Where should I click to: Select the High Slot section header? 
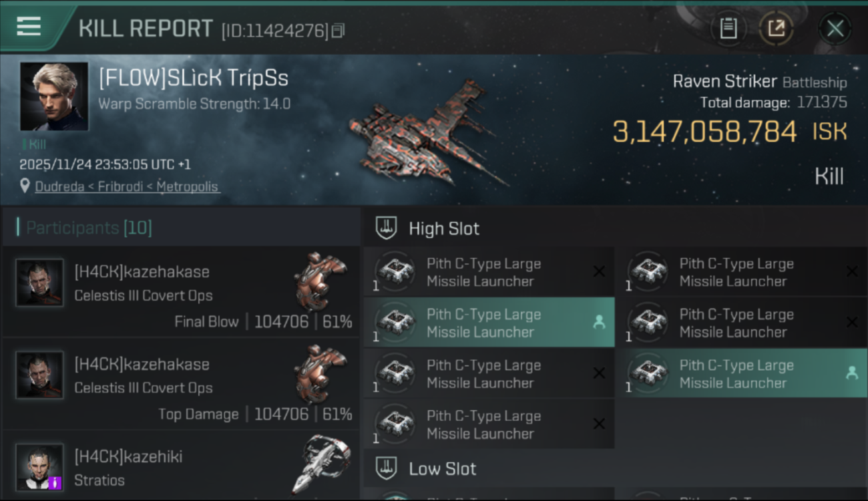point(444,228)
